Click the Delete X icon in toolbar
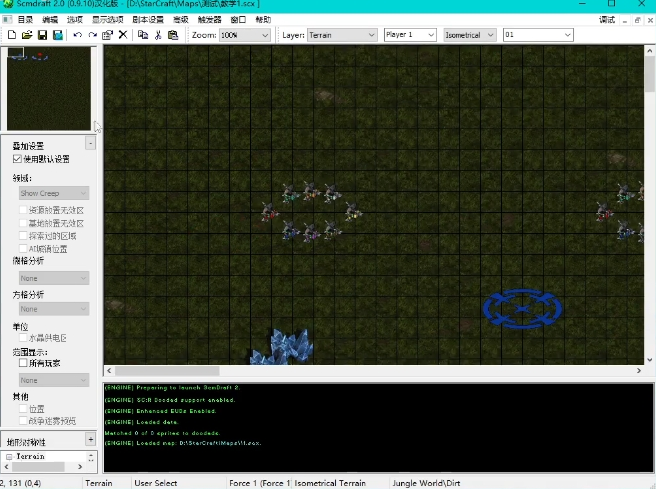Image resolution: width=656 pixels, height=489 pixels. (x=123, y=35)
